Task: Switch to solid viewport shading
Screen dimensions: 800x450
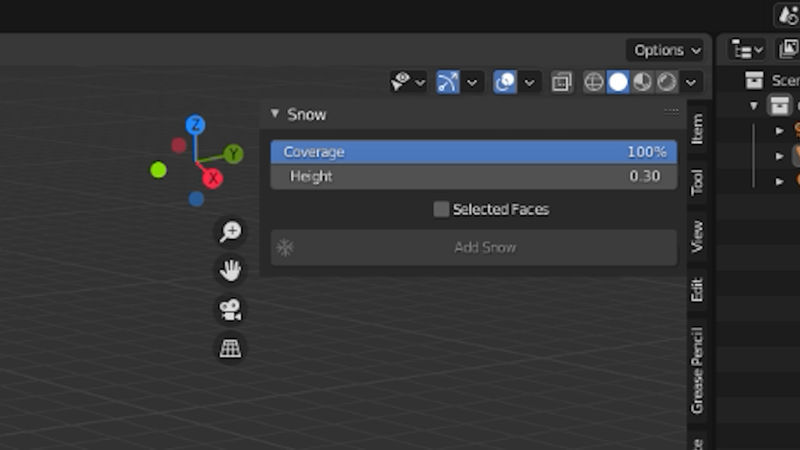Action: point(618,82)
